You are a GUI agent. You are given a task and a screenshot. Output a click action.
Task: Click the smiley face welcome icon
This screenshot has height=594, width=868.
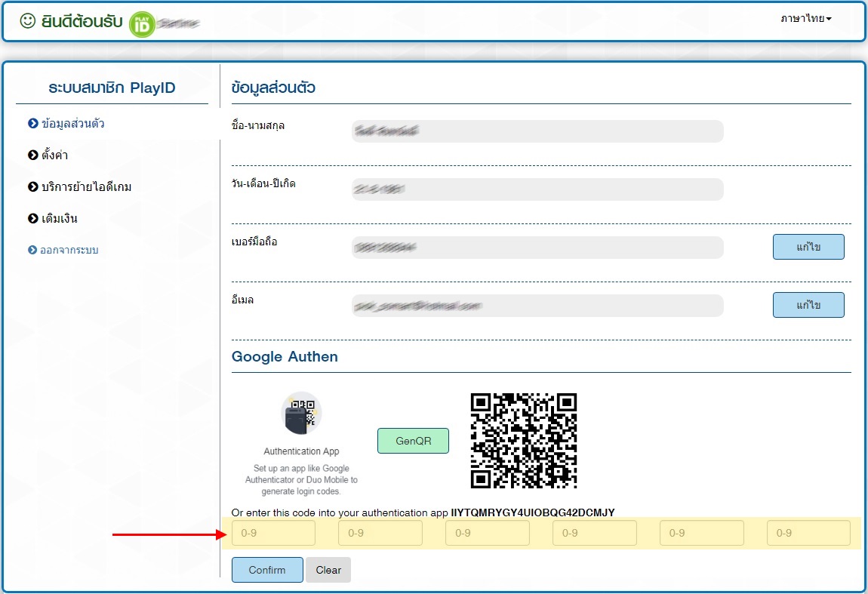coord(28,21)
